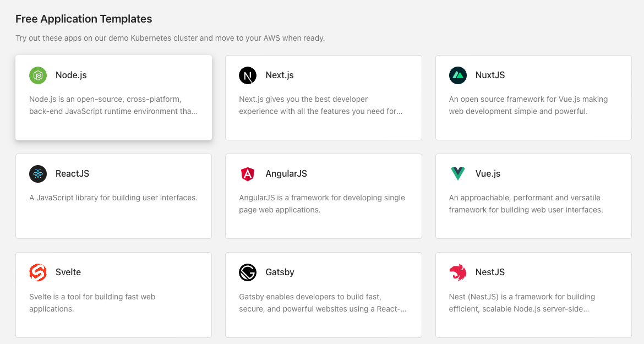The height and width of the screenshot is (344, 644).
Task: Click the Node.js description text
Action: tap(113, 105)
